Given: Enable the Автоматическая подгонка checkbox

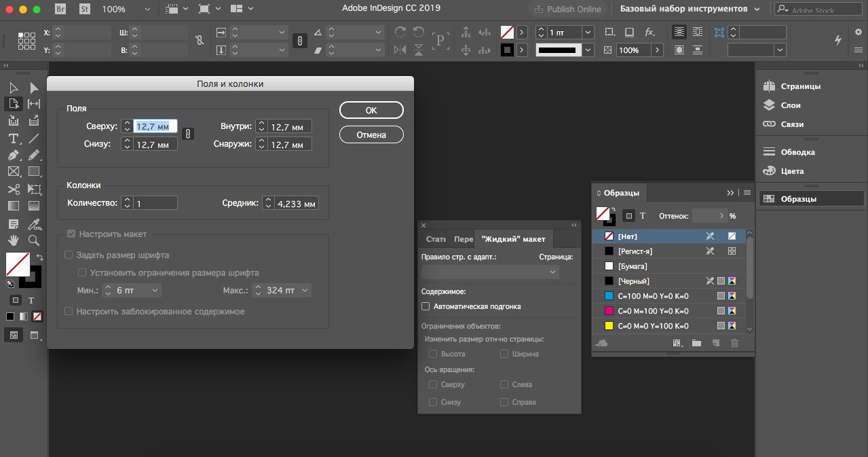Looking at the screenshot, I should pos(426,306).
